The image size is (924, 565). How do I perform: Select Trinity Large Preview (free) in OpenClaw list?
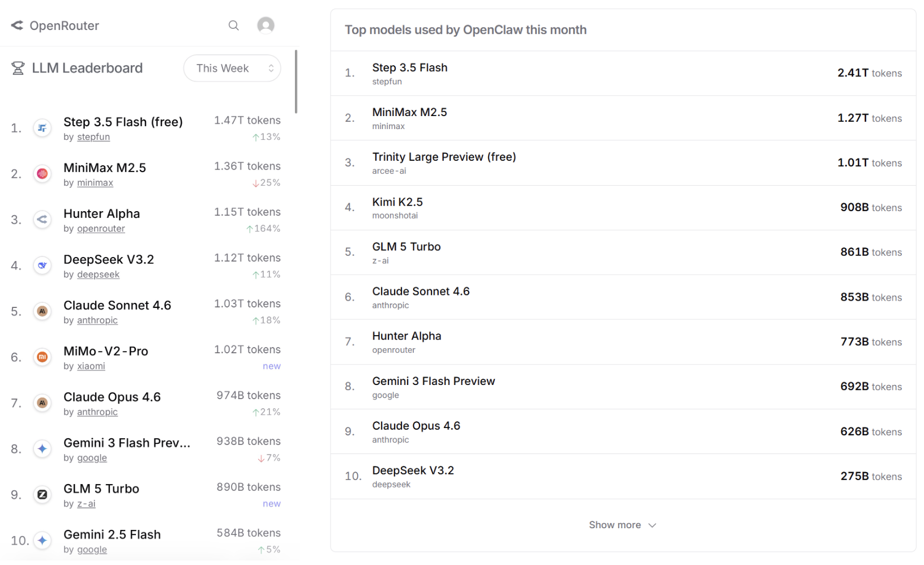click(x=444, y=157)
